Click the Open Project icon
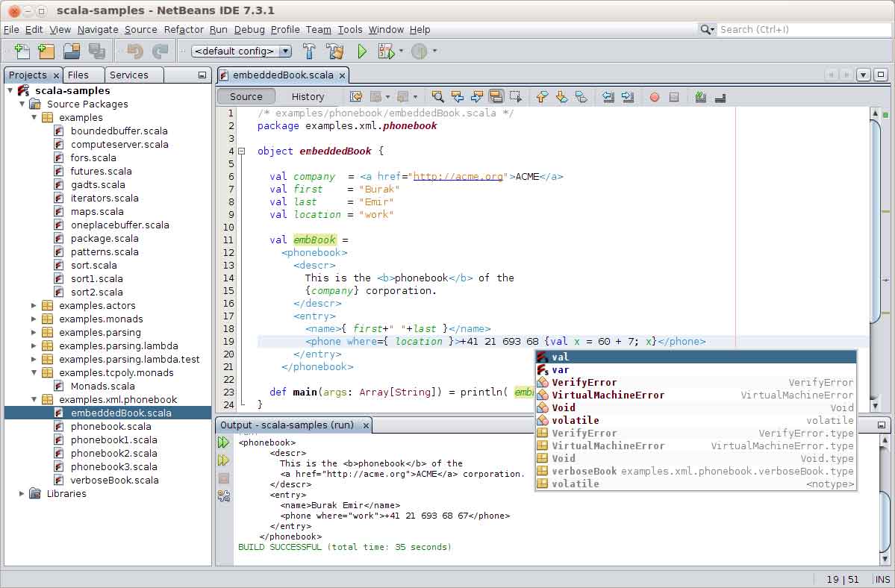The height and width of the screenshot is (588, 895). pyautogui.click(x=72, y=51)
